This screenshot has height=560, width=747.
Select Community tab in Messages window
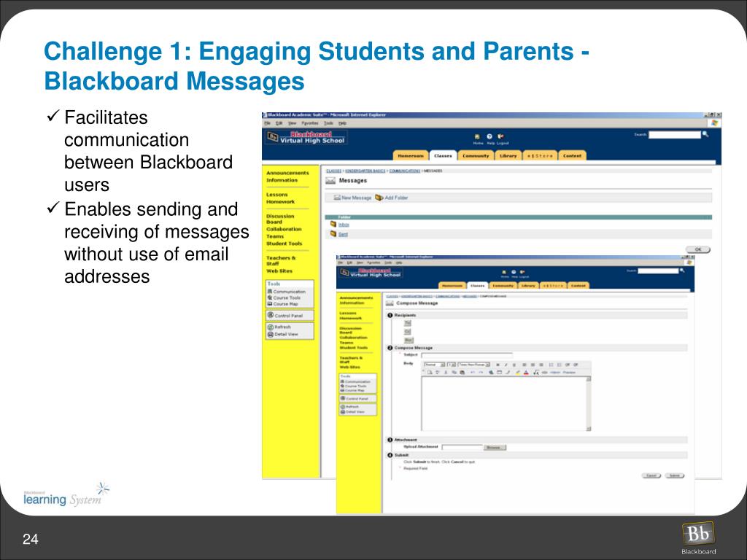tap(476, 156)
